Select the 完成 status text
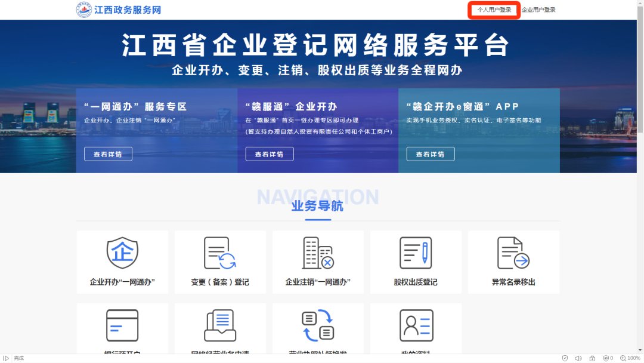This screenshot has width=644, height=363. 19,358
